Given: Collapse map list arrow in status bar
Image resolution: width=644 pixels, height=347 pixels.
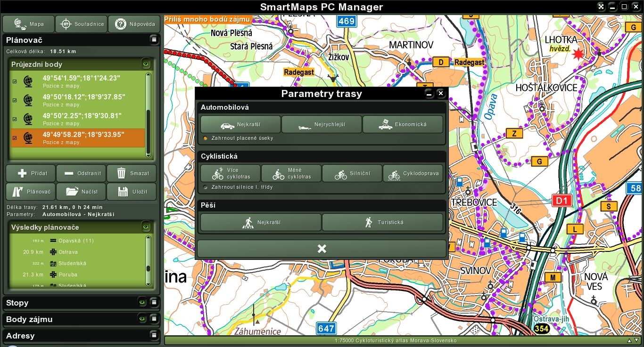Looking at the screenshot, I should click(636, 340).
